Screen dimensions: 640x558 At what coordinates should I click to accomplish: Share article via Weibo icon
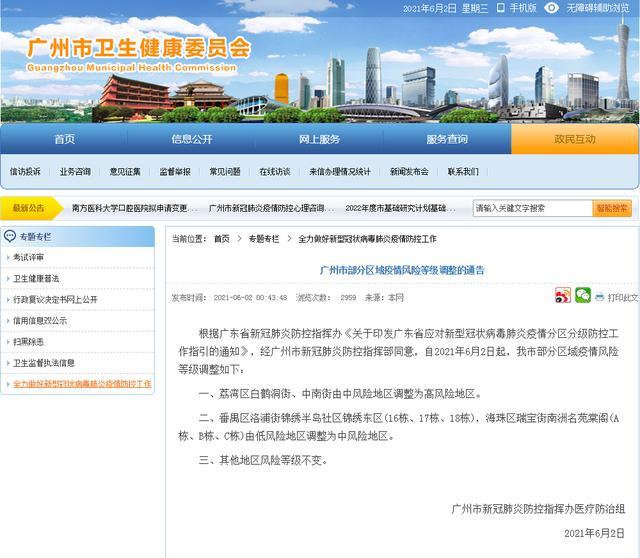coord(563,296)
